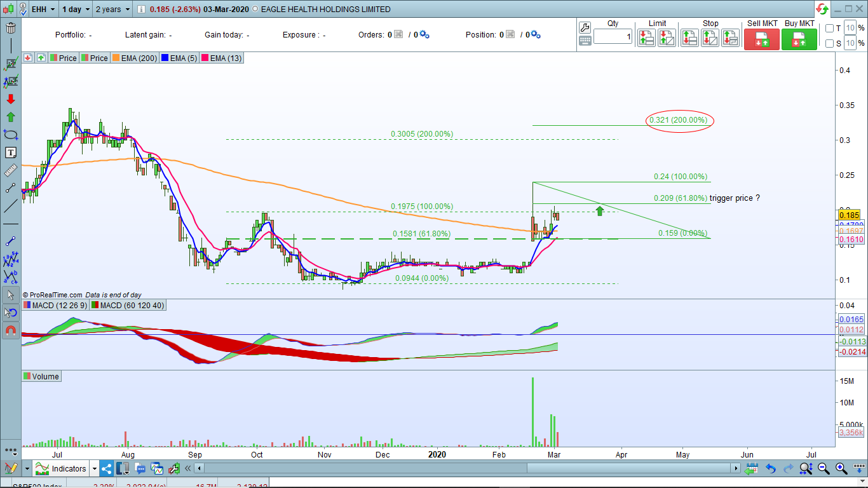Click the third Stop order icon

(x=731, y=37)
